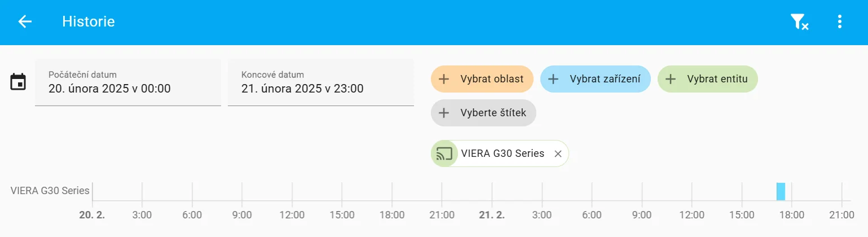
Task: Click the plus icon in Vybrat zařízení
Action: 553,79
